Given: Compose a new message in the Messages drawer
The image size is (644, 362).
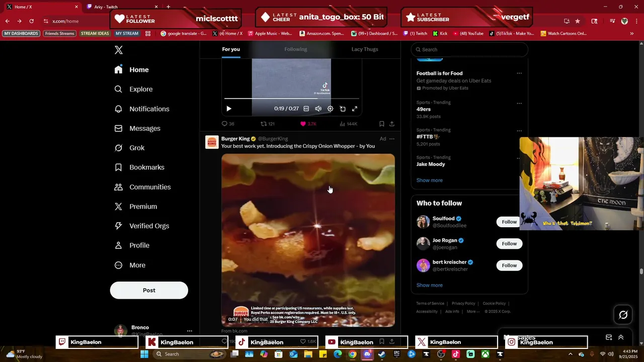Looking at the screenshot, I should tap(609, 337).
